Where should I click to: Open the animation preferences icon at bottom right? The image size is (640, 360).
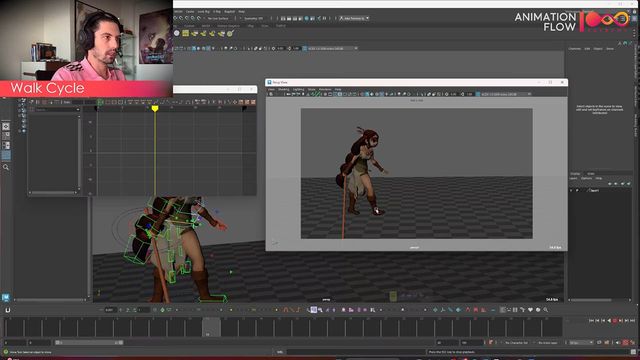(x=633, y=343)
